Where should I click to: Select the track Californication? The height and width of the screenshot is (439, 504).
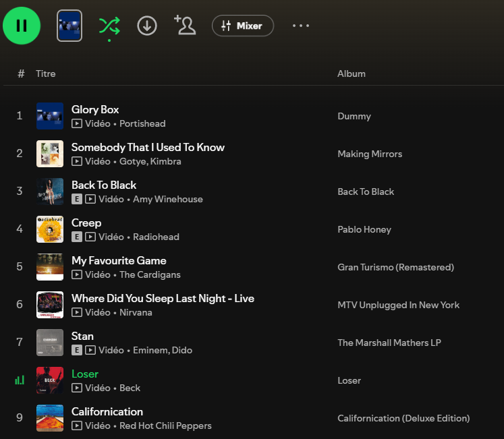click(x=107, y=411)
